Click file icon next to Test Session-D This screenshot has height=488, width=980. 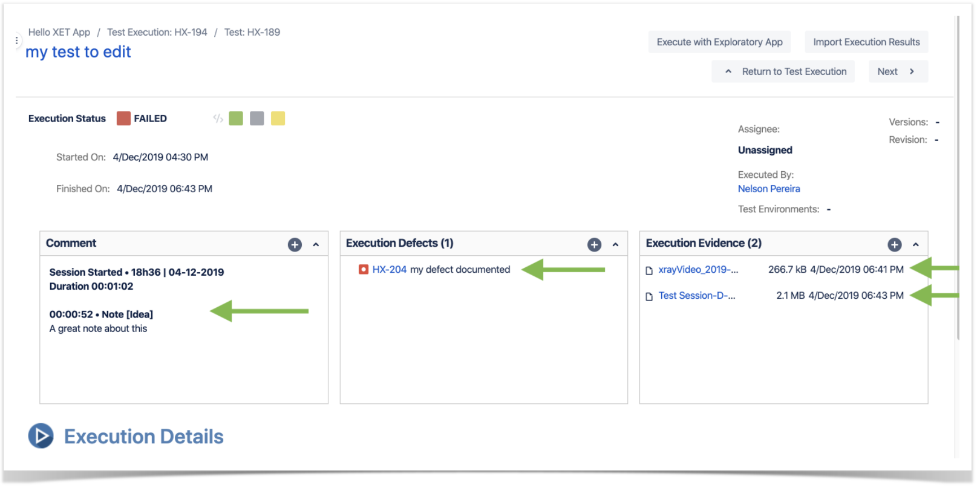[649, 296]
